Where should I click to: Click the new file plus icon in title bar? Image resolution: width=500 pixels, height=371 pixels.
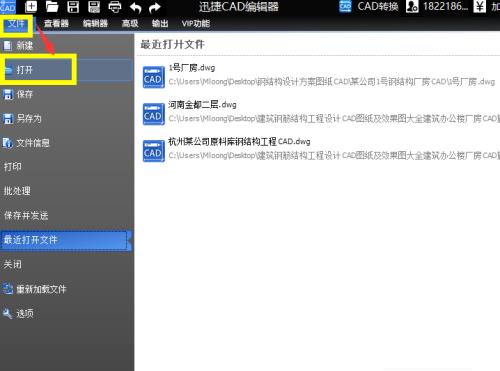(31, 6)
